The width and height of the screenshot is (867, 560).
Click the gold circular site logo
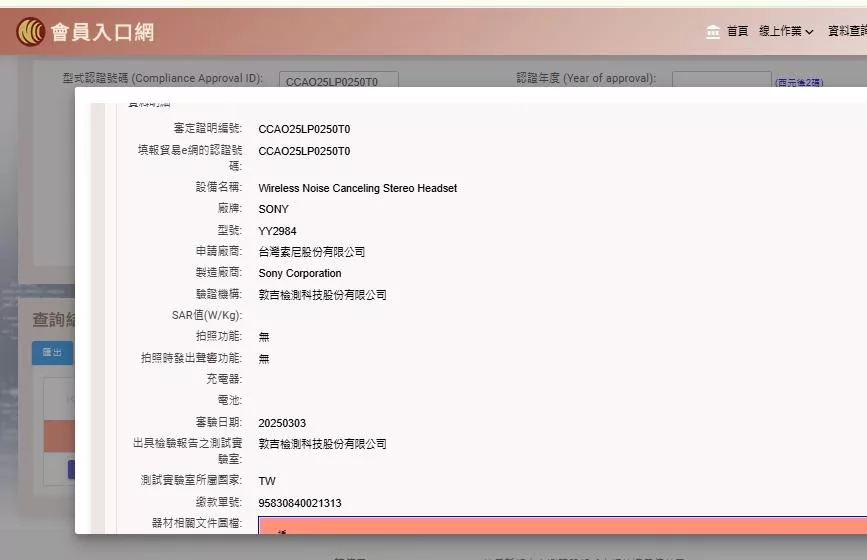31,32
